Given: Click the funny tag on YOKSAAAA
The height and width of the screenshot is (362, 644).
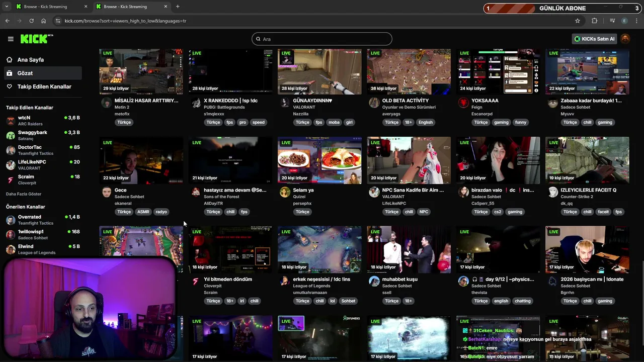Looking at the screenshot, I should pos(521,122).
